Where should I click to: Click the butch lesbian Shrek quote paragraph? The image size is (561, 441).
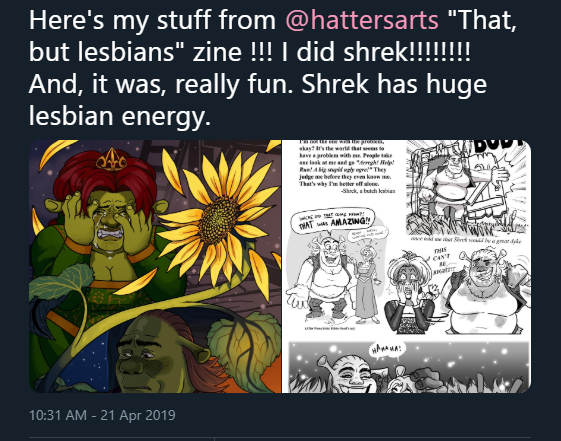(x=347, y=167)
